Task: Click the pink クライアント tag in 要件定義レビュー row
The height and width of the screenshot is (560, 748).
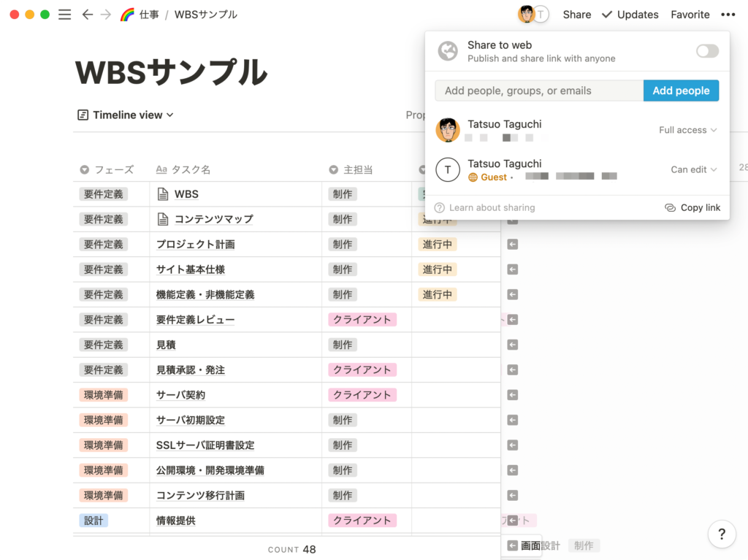Action: [x=362, y=320]
